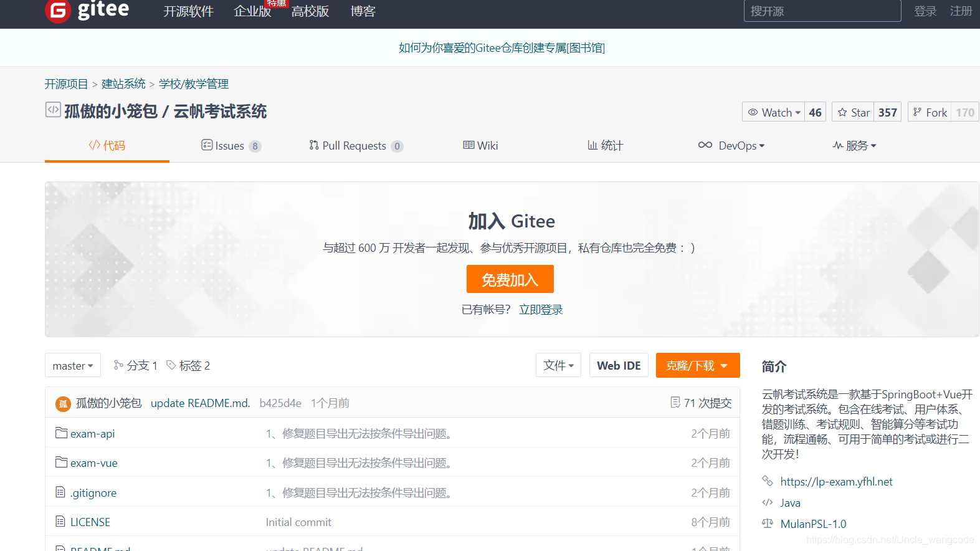Click the commits icon beside 71 次提交
The image size is (980, 551).
coord(675,403)
